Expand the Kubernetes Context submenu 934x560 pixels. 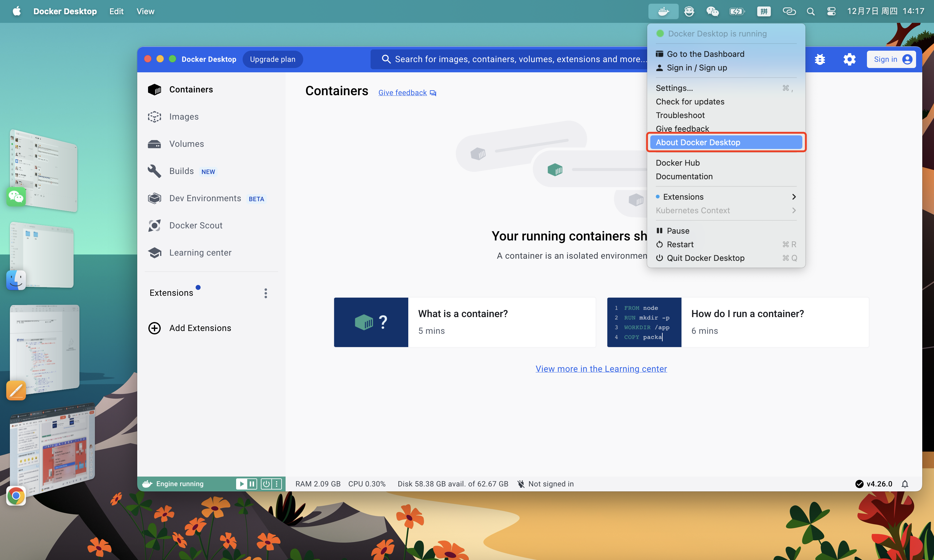click(725, 210)
